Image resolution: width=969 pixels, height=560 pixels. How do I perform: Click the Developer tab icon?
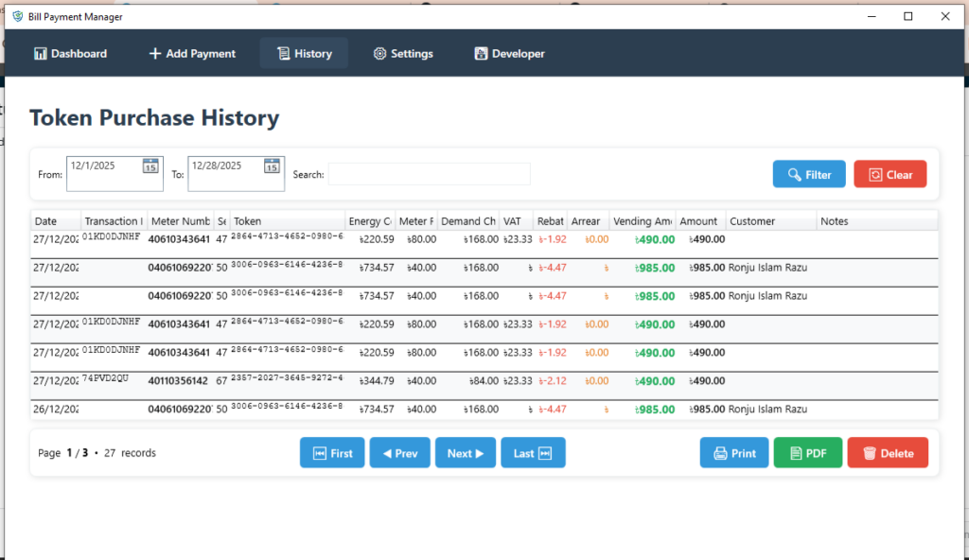click(x=481, y=54)
